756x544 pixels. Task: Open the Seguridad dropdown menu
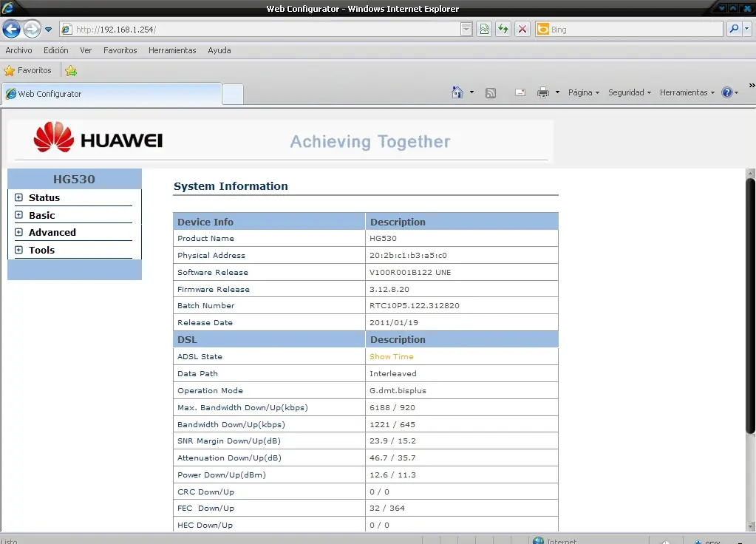[629, 93]
